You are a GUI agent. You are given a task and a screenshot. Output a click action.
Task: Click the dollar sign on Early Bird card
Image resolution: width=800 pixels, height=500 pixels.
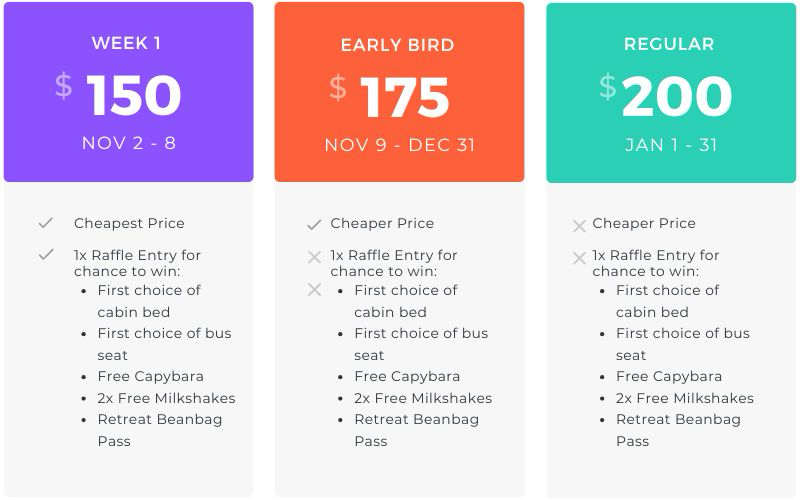[x=338, y=88]
